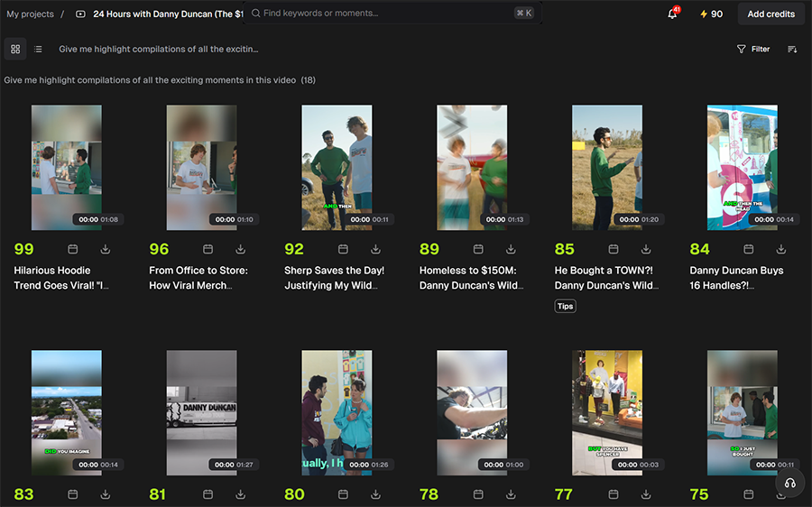
Task: Open the sort order menu
Action: [x=792, y=50]
